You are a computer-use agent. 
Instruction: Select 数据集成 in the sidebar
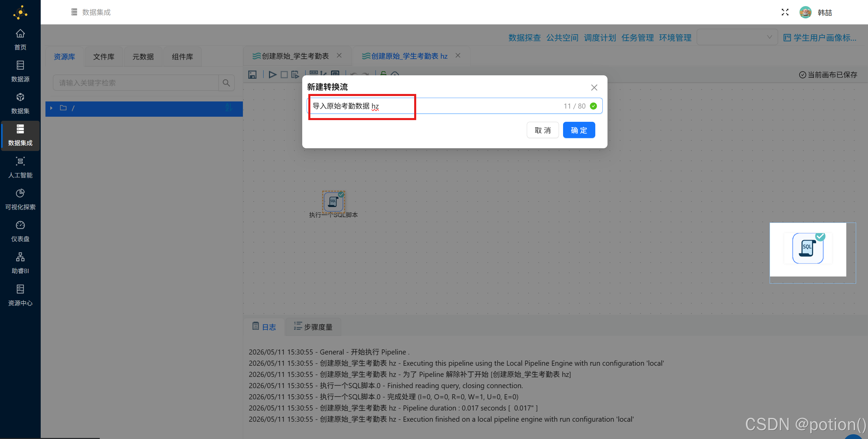pos(20,136)
